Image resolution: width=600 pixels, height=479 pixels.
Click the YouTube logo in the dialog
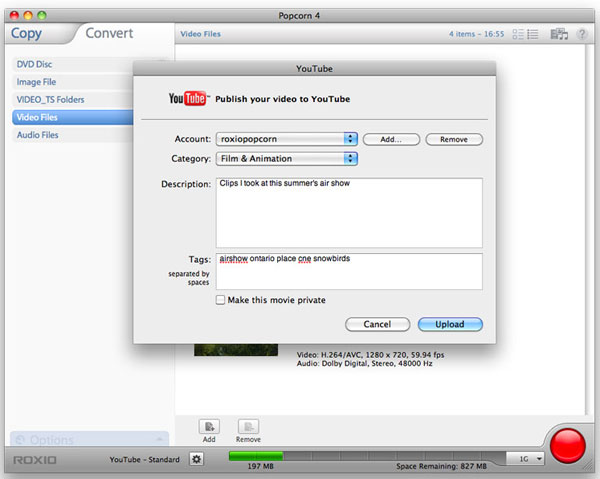click(x=189, y=98)
